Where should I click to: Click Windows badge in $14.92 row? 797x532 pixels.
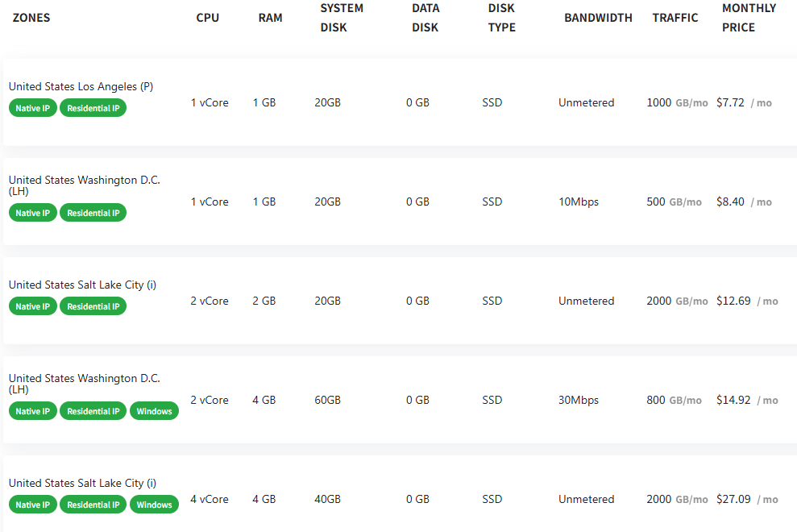tap(154, 411)
